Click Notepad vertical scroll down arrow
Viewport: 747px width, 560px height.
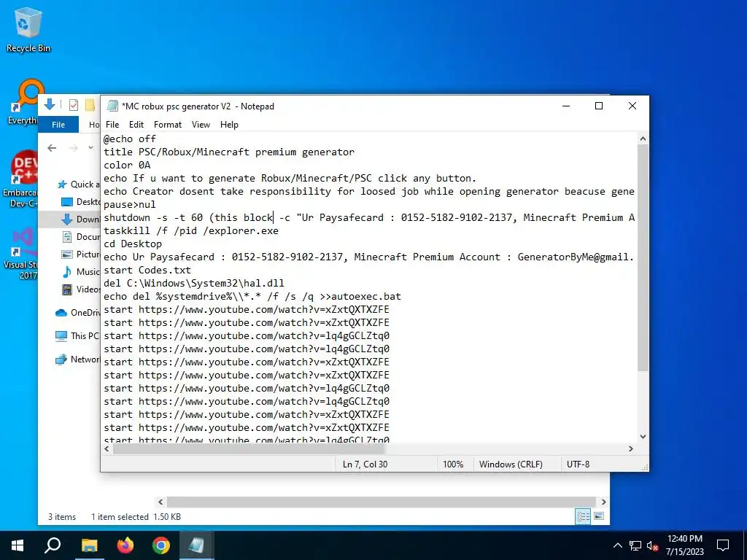[x=643, y=436]
